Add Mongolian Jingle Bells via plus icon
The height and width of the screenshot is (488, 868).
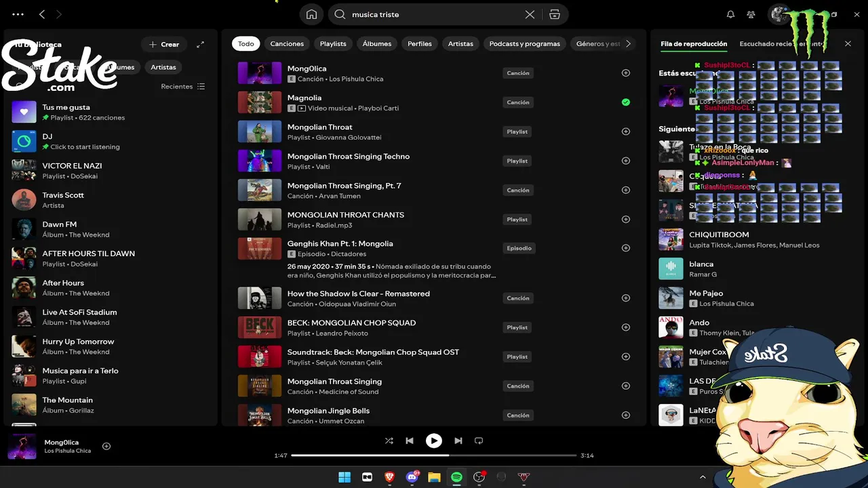pyautogui.click(x=626, y=415)
